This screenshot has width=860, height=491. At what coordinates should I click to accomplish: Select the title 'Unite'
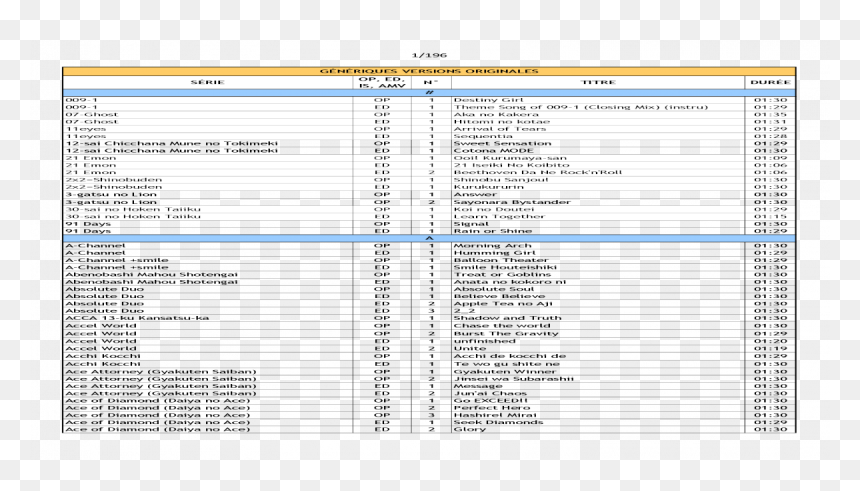coord(469,348)
